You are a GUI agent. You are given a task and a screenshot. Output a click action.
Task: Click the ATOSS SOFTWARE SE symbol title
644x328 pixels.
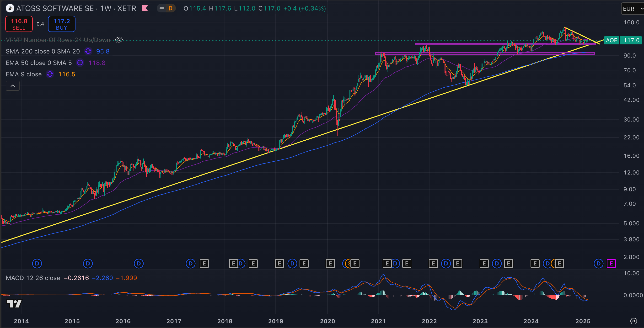[55, 9]
